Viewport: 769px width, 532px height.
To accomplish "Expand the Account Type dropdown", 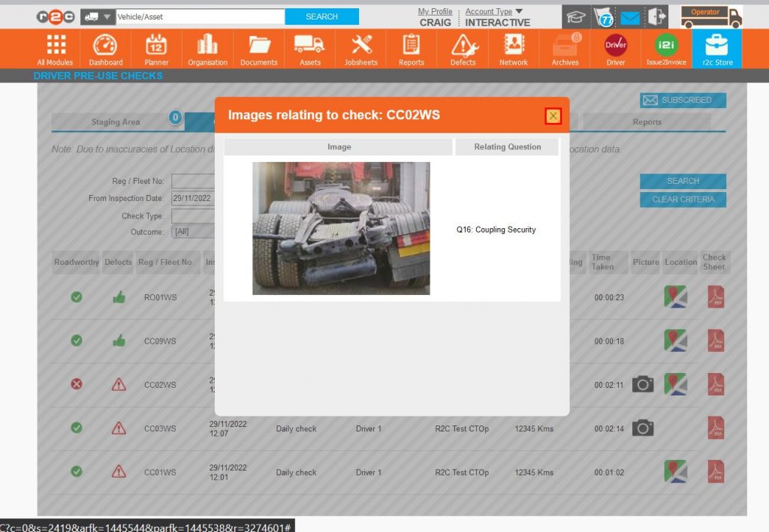I will pyautogui.click(x=492, y=11).
